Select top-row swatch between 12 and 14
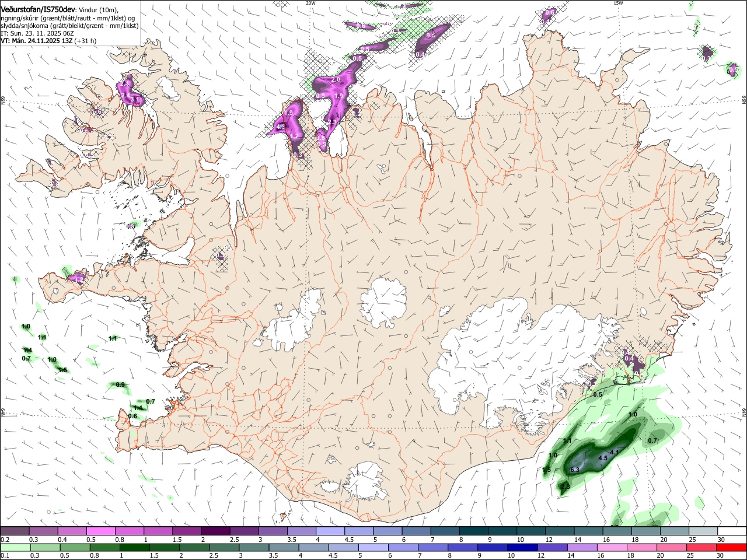This screenshot has height=560, width=747. pos(560,531)
